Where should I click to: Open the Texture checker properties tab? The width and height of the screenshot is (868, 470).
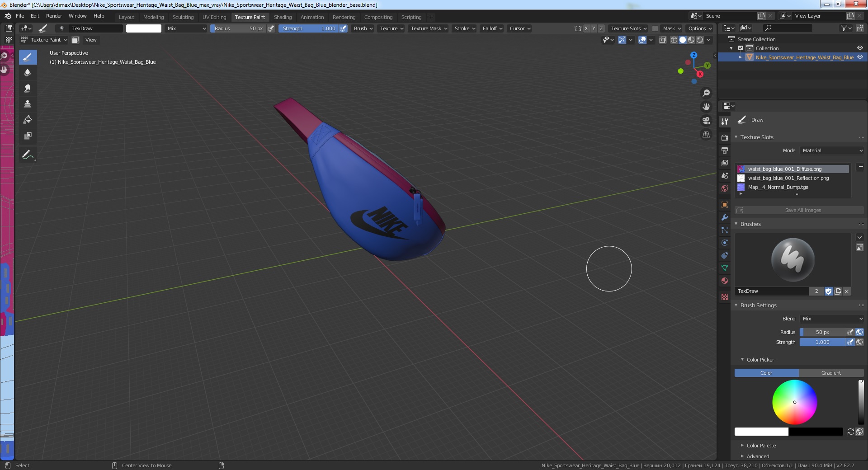coord(725,297)
